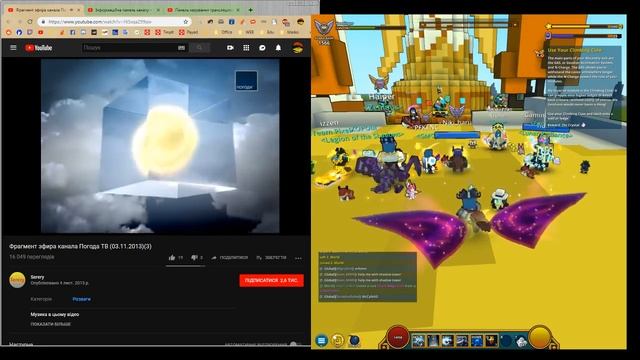This screenshot has width=640, height=360.
Task: Open the create video camera icon
Action: tap(230, 48)
